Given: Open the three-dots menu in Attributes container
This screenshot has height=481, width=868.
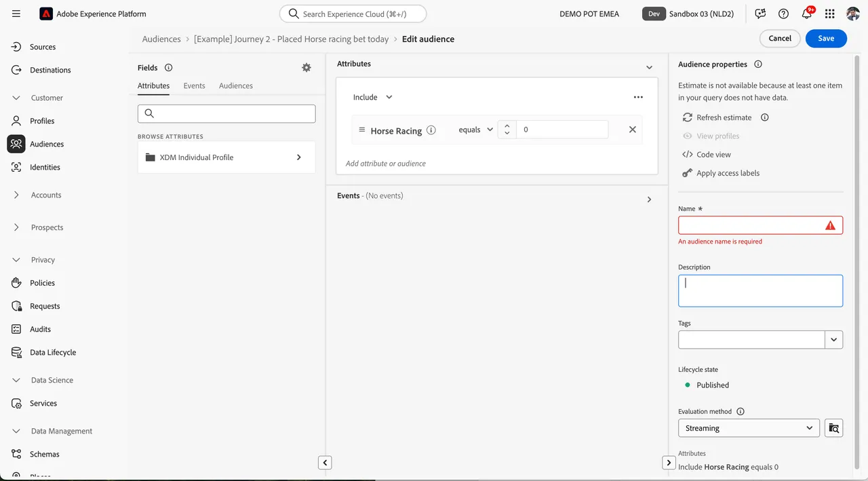Looking at the screenshot, I should point(638,97).
